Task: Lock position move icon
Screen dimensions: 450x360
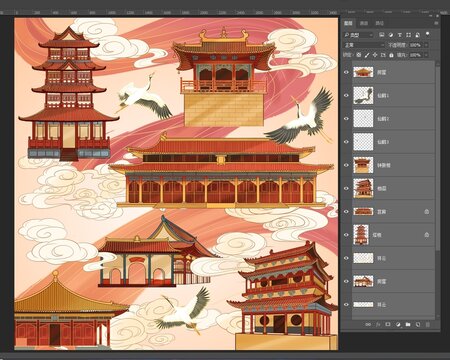Action: 375,55
